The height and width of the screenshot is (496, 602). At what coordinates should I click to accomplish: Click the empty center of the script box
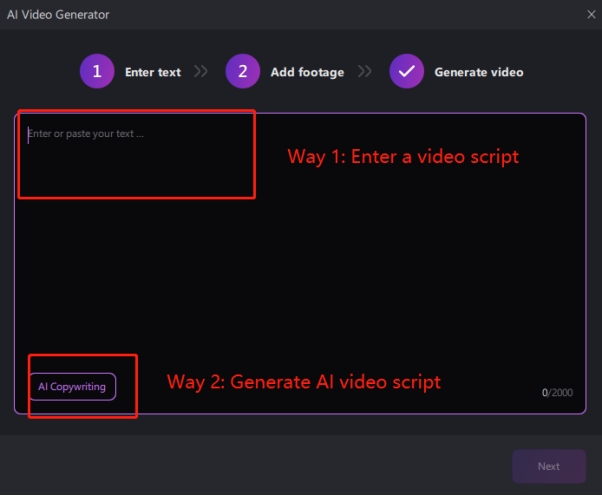click(300, 270)
